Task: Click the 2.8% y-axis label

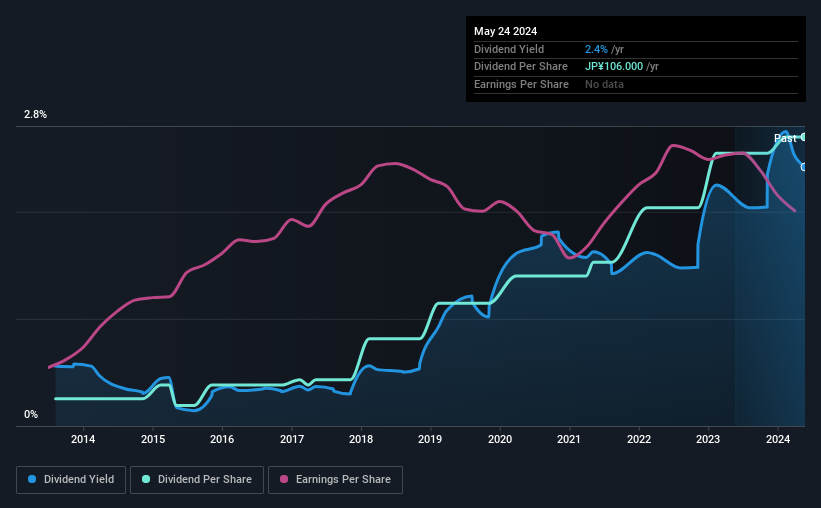Action: (x=35, y=115)
